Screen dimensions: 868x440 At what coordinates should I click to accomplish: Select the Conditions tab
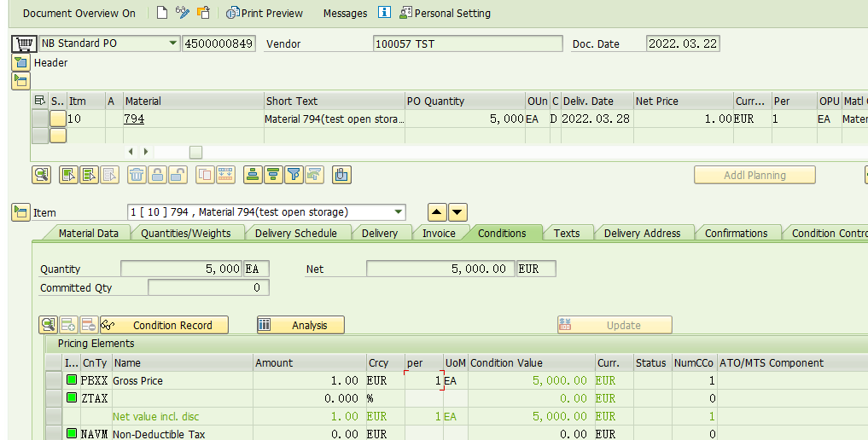pyautogui.click(x=502, y=234)
